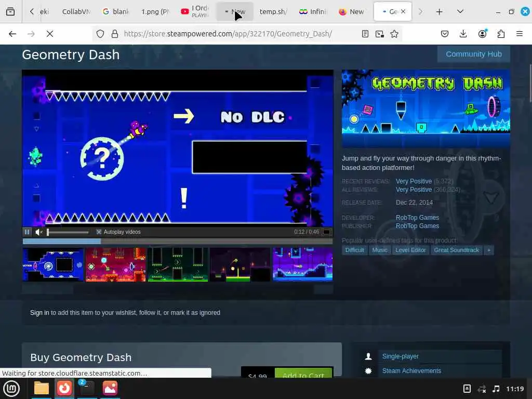532x399 pixels.
Task: Bookmark this page with the star icon
Action: point(394,34)
